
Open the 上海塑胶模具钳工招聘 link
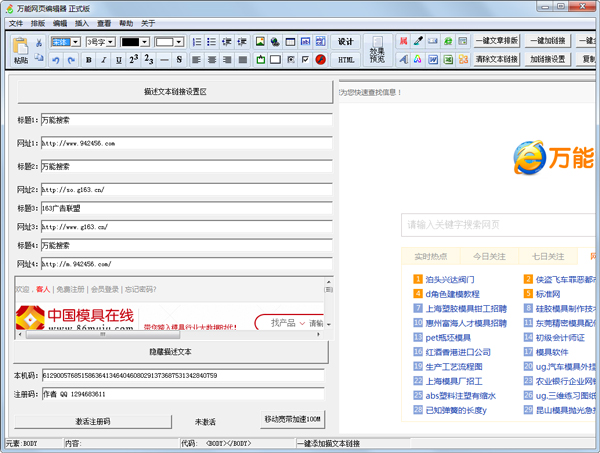pos(466,308)
